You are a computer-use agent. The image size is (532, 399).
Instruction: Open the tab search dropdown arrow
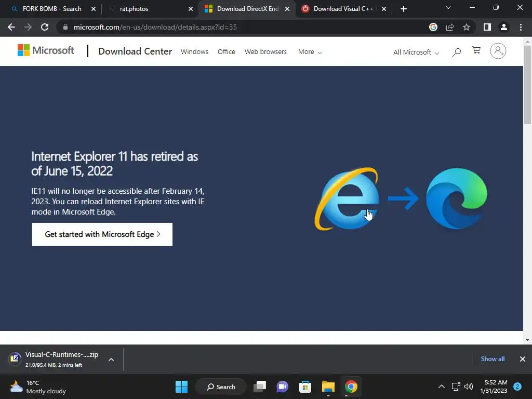[x=448, y=7]
